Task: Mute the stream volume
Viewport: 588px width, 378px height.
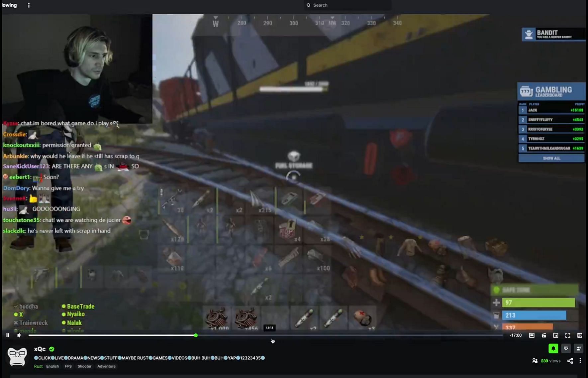Action: [x=19, y=335]
